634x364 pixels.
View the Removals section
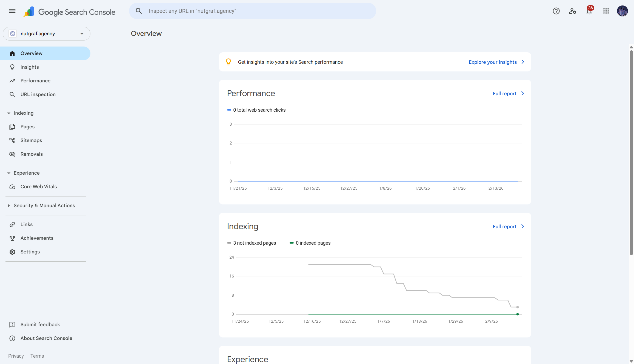pos(32,154)
